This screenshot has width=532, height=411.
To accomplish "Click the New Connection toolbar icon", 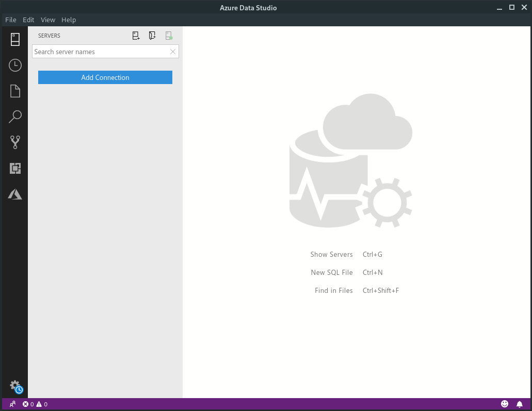I will (x=136, y=36).
